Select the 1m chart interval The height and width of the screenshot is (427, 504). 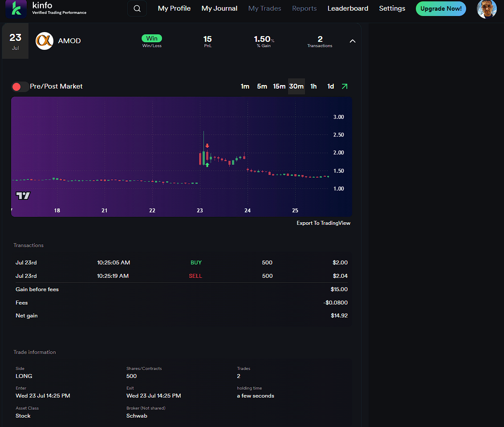pyautogui.click(x=245, y=86)
